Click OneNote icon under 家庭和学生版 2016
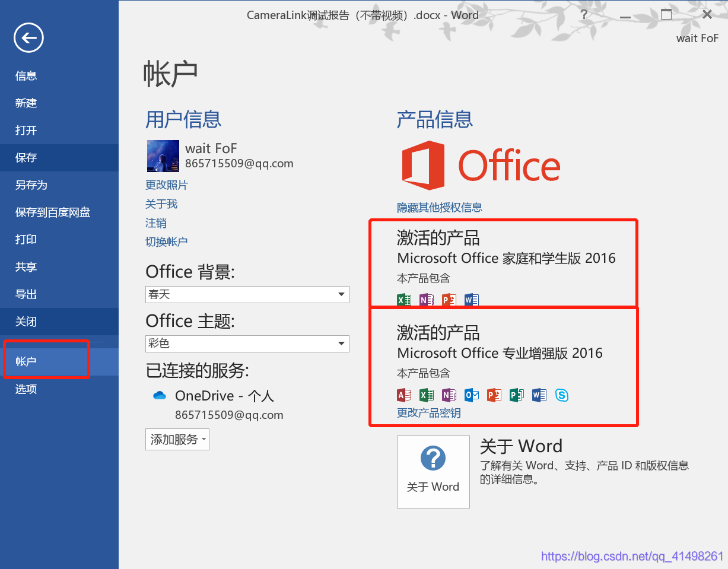 click(x=426, y=300)
